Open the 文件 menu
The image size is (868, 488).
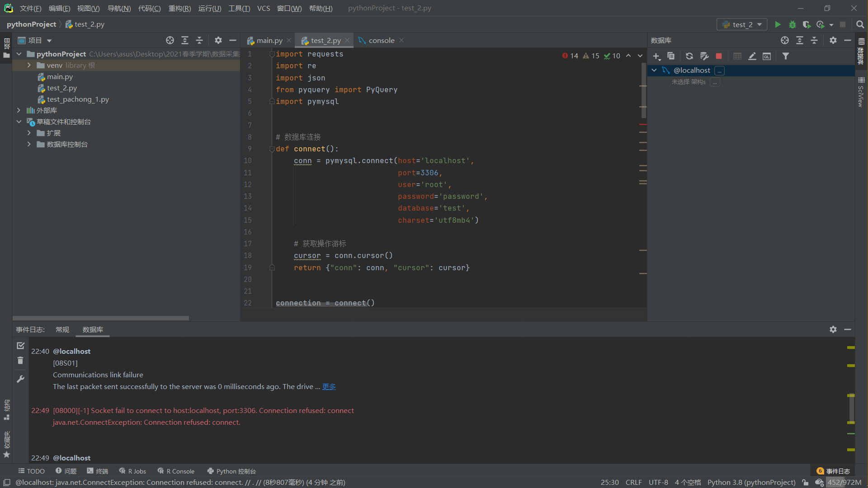click(30, 8)
